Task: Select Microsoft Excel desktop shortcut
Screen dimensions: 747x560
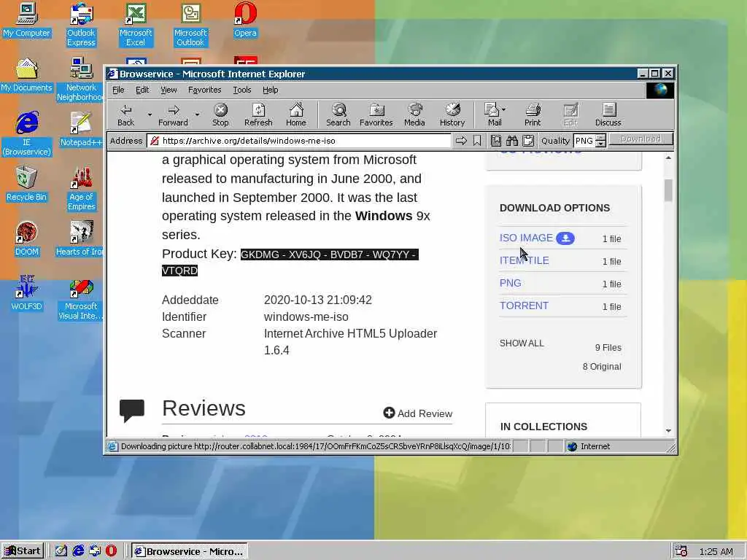Action: 136,24
